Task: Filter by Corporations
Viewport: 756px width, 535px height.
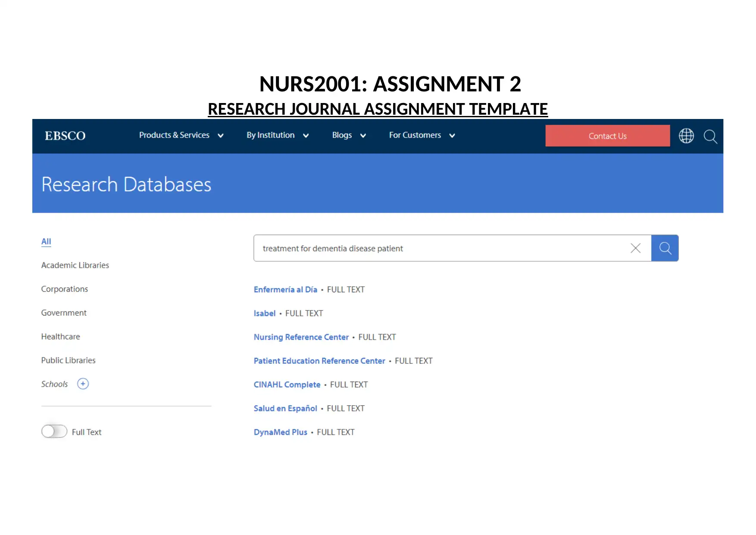Action: click(x=65, y=289)
